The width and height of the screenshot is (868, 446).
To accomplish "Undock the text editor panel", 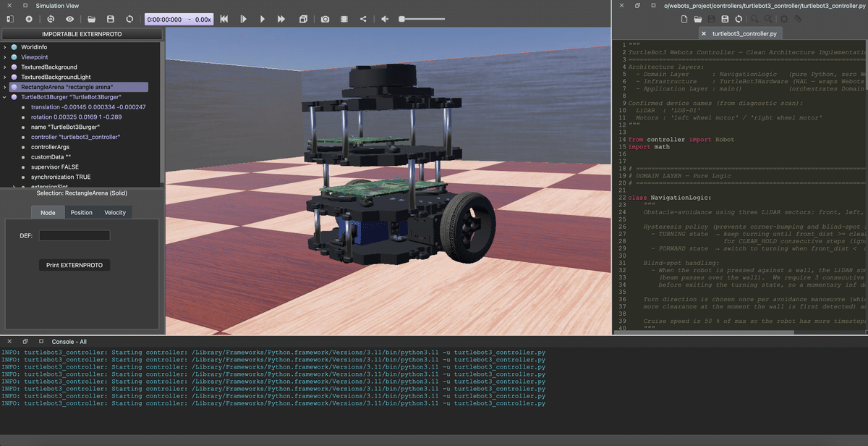I will (x=637, y=5).
